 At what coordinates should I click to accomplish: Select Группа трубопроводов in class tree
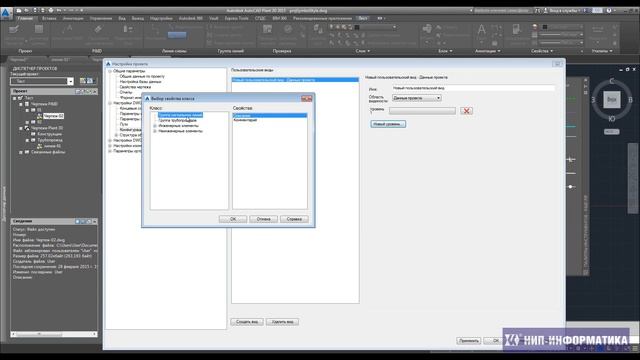178,120
